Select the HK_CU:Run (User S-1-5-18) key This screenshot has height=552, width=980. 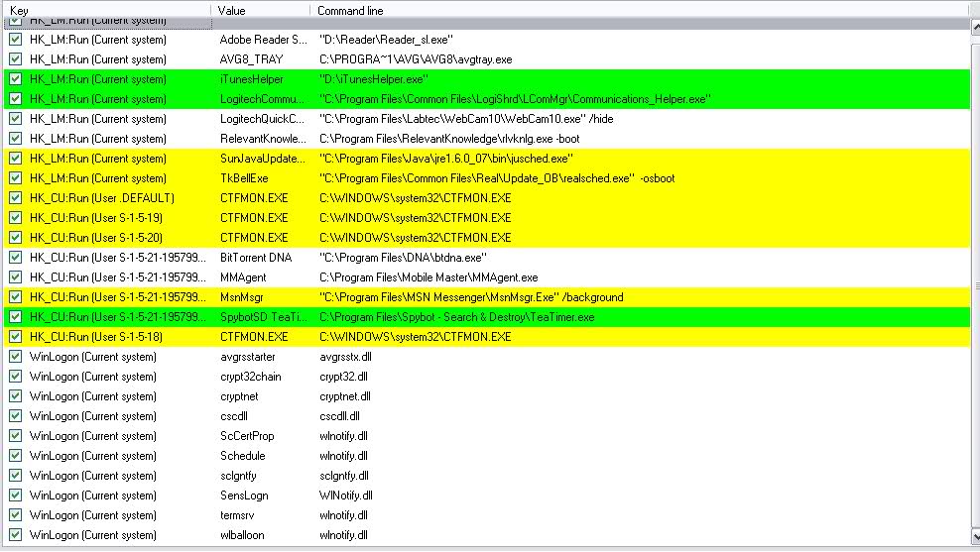[96, 337]
